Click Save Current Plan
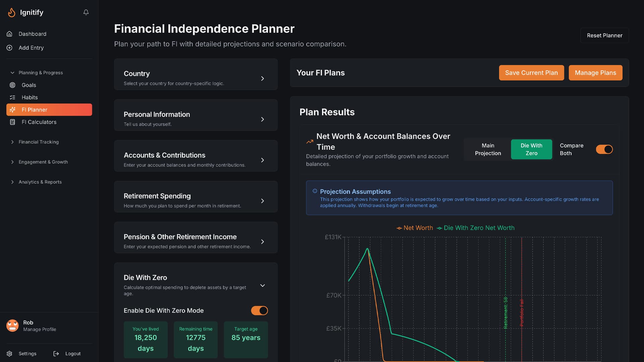The height and width of the screenshot is (362, 644). tap(531, 73)
